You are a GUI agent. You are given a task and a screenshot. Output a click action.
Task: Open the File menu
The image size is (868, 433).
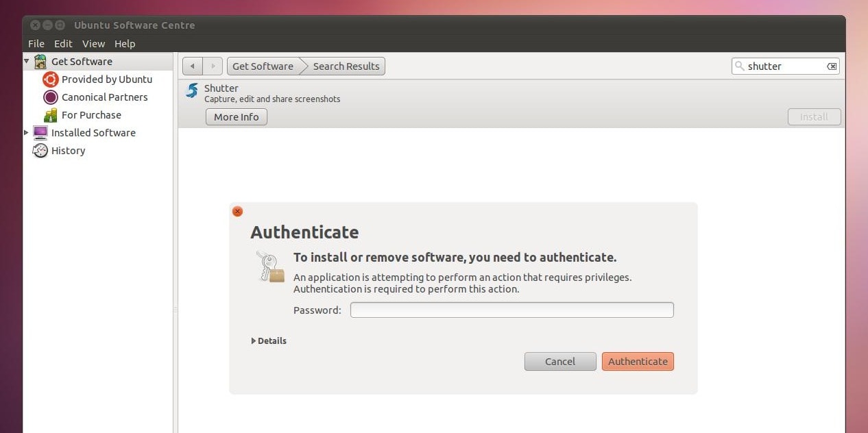36,43
